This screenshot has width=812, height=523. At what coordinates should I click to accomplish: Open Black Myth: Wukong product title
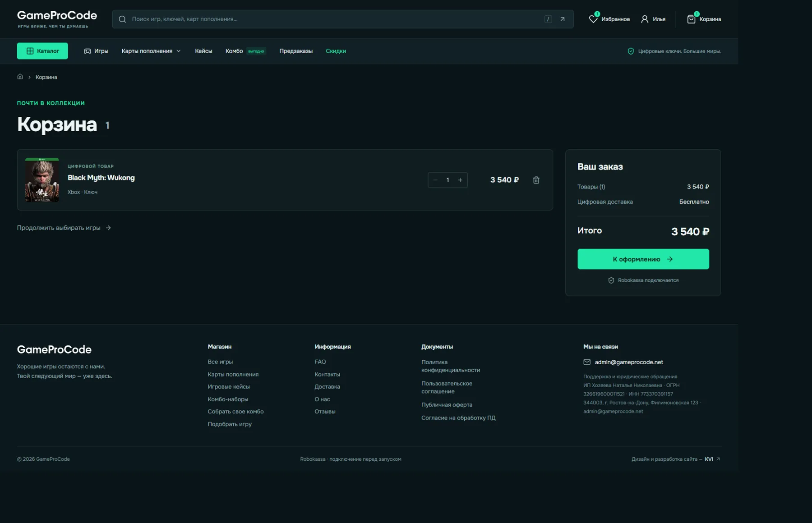click(x=101, y=178)
